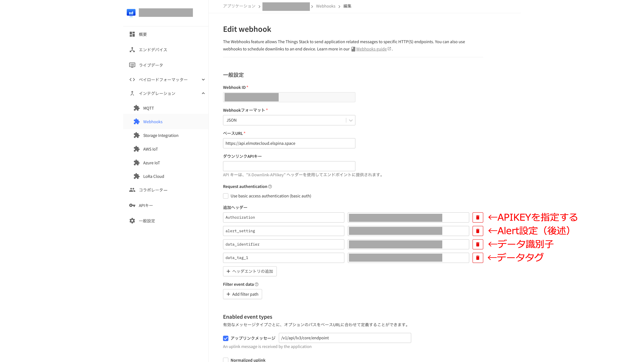Navigate to ライブデータ in the sidebar
This screenshot has width=644, height=362.
(150, 65)
